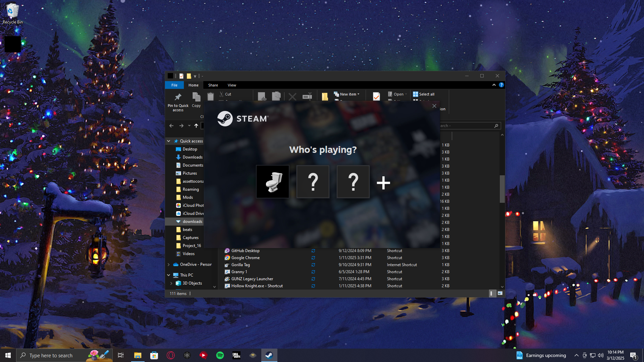This screenshot has width=644, height=362.
Task: Create a New folder from ribbon icon
Action: (325, 97)
